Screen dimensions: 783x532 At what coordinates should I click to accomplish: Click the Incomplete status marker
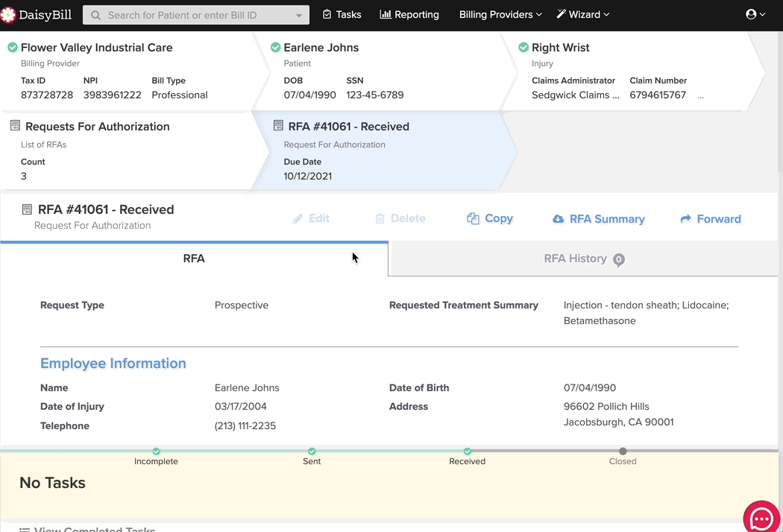coord(157,451)
